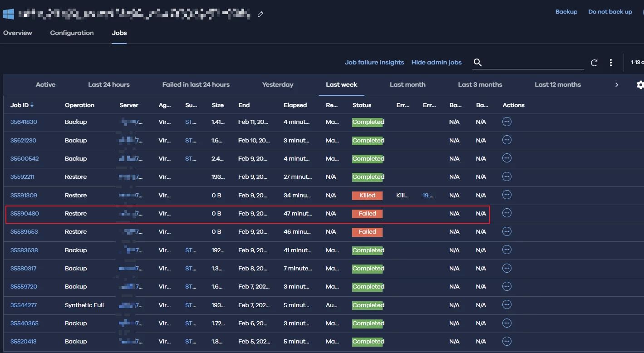Filter jobs by Last 12 months
This screenshot has width=644, height=353.
558,84
